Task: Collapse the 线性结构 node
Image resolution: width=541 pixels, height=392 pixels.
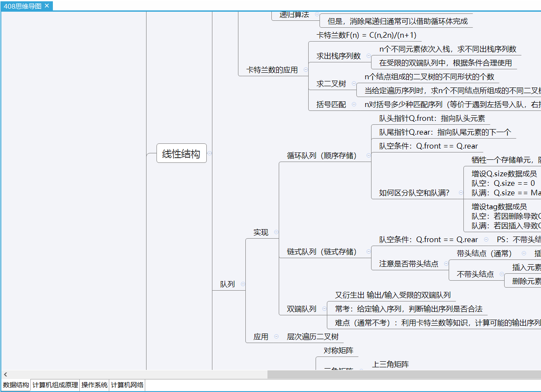Action: point(210,153)
